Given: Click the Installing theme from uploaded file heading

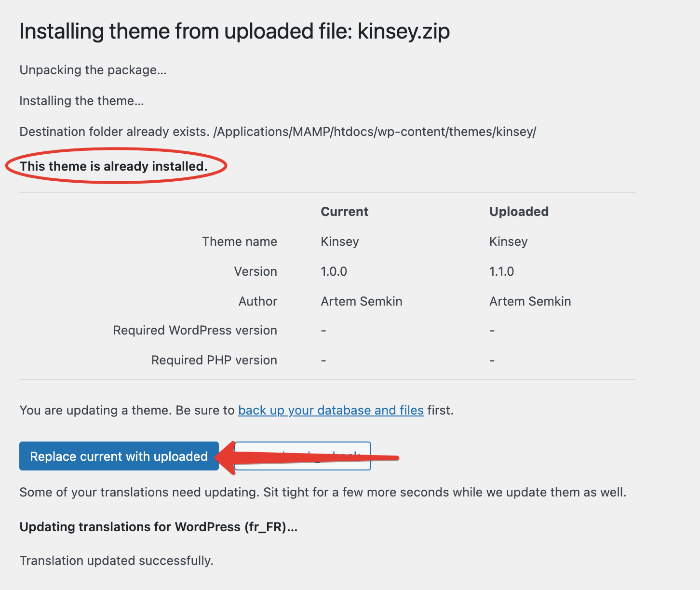Looking at the screenshot, I should point(234,32).
